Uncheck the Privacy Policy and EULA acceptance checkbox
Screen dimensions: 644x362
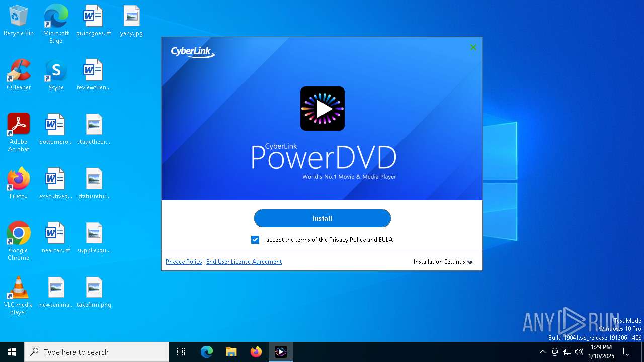coord(255,240)
